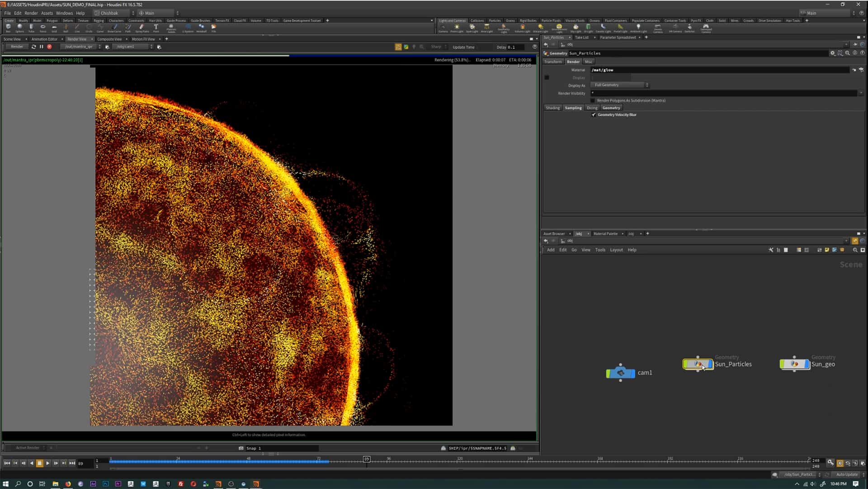
Task: Toggle render preview orange button
Action: (398, 47)
